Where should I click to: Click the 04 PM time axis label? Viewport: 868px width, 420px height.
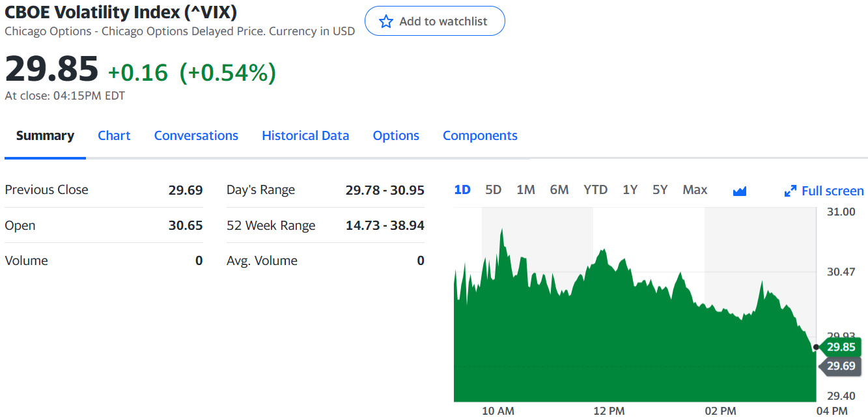coord(832,411)
